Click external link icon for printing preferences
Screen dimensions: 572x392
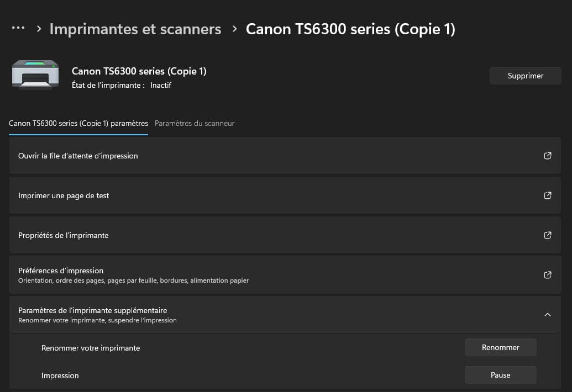548,275
